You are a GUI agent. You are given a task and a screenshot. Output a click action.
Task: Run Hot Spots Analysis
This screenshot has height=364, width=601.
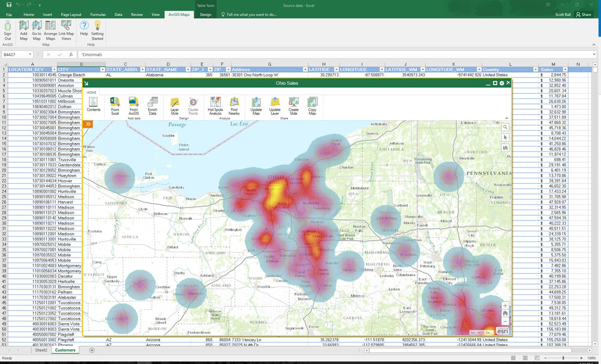pyautogui.click(x=215, y=105)
